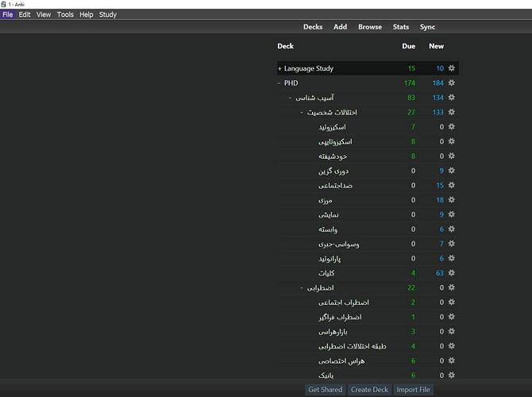
Task: Open gear icon for بازارهراسی deck
Action: 451,331
